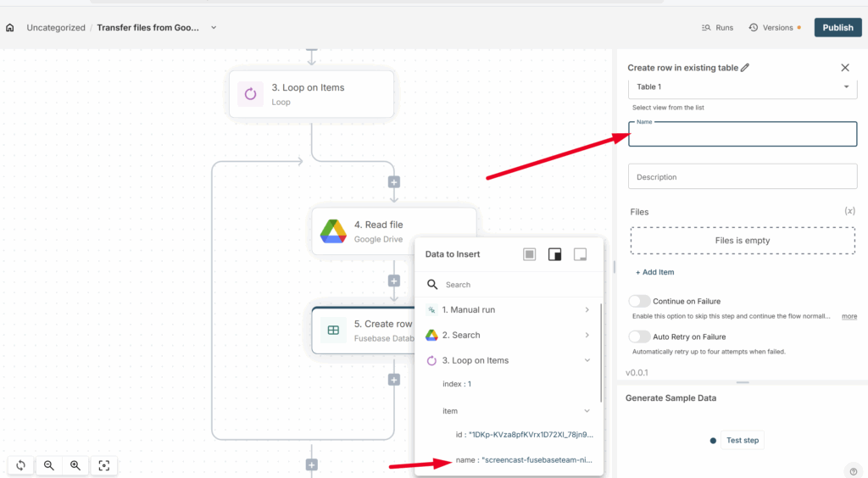Screen dimensions: 868x478
Task: Expand the 2. Search data entry
Action: point(587,335)
